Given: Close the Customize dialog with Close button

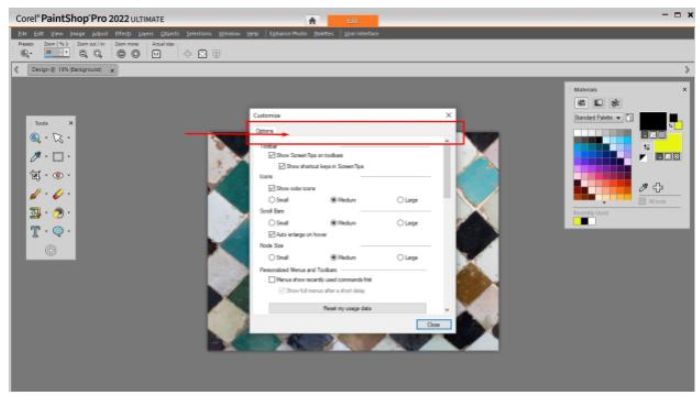Looking at the screenshot, I should (433, 325).
